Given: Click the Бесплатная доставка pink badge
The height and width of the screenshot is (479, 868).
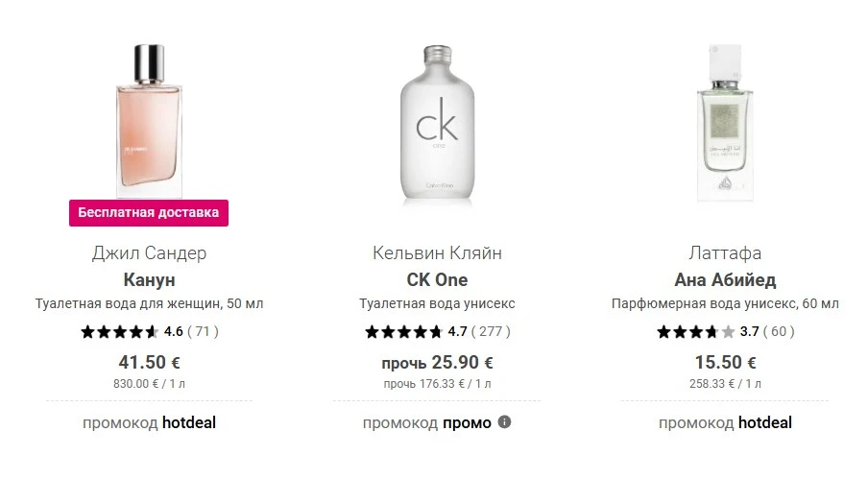Looking at the screenshot, I should [149, 213].
